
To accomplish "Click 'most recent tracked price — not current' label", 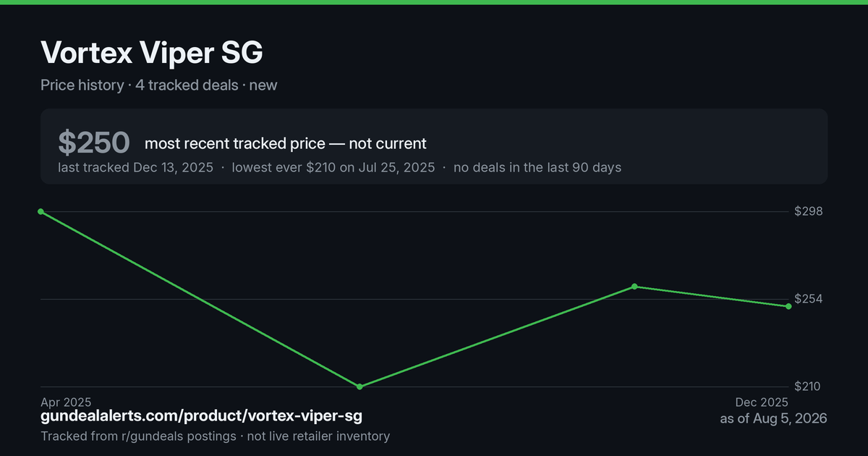I will pyautogui.click(x=286, y=143).
